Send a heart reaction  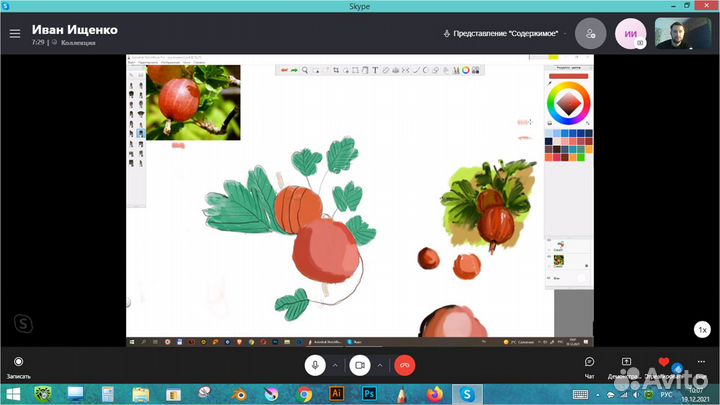point(663,362)
